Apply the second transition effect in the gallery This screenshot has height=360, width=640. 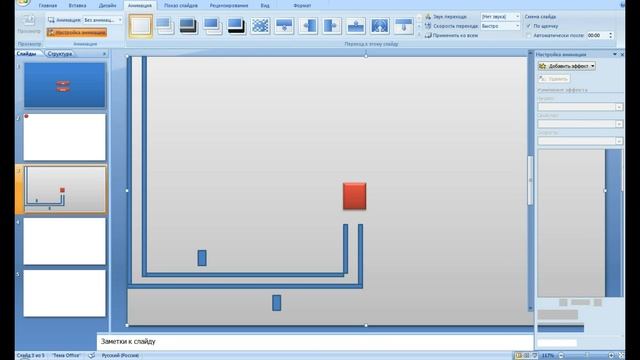[165, 26]
